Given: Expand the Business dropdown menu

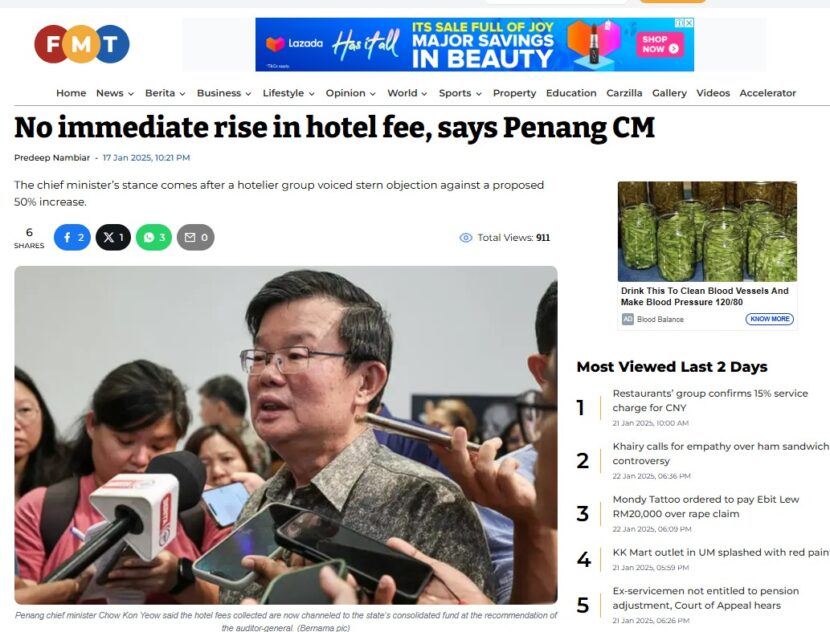Looking at the screenshot, I should (224, 93).
